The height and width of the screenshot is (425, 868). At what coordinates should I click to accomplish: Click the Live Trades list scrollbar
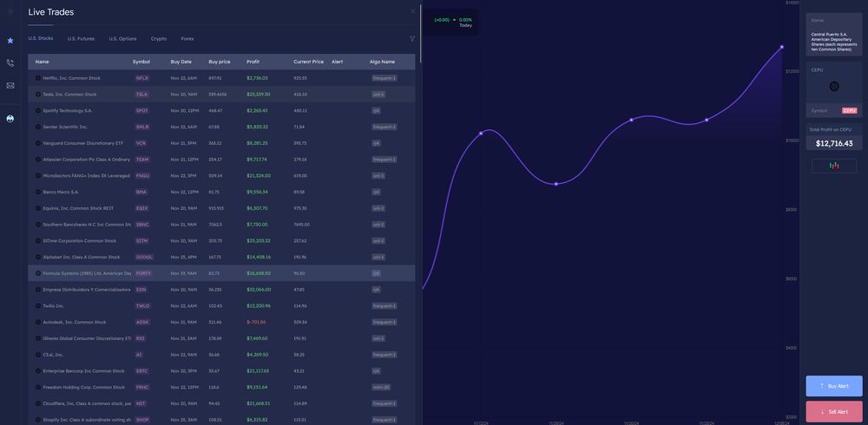(421, 33)
